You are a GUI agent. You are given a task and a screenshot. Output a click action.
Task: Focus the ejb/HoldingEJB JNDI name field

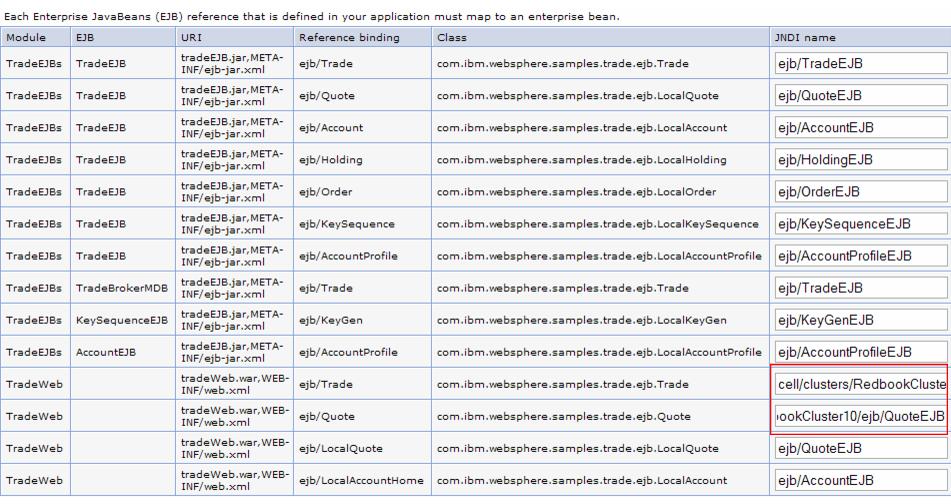tap(861, 160)
